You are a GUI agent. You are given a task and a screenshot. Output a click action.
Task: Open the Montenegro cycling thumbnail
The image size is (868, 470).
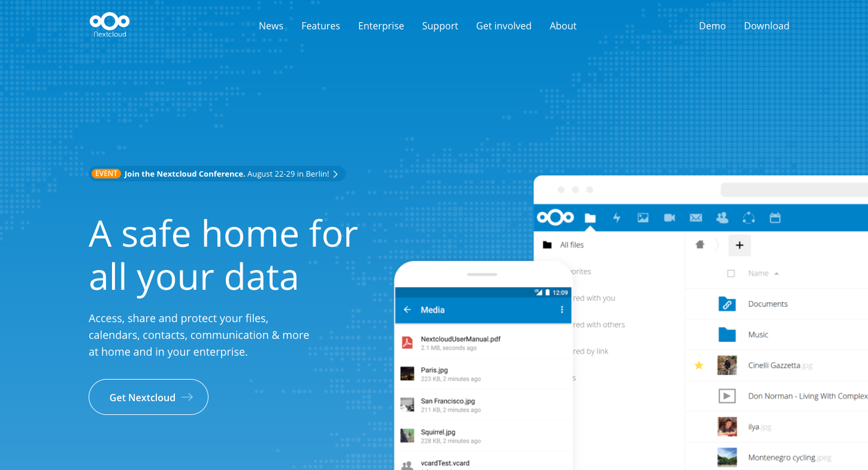click(727, 457)
